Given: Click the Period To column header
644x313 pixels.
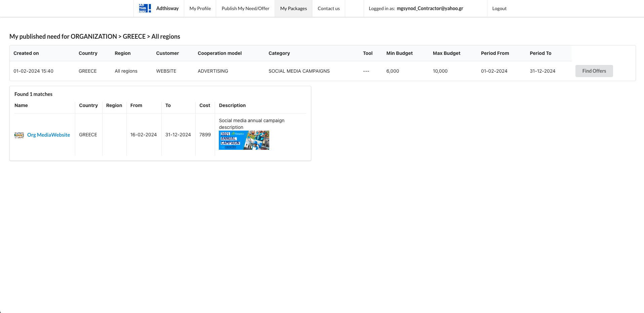Looking at the screenshot, I should tap(540, 53).
